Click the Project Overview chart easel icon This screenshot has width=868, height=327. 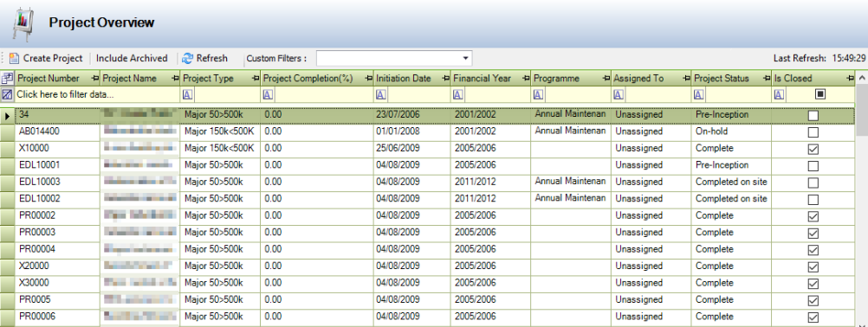coord(23,23)
